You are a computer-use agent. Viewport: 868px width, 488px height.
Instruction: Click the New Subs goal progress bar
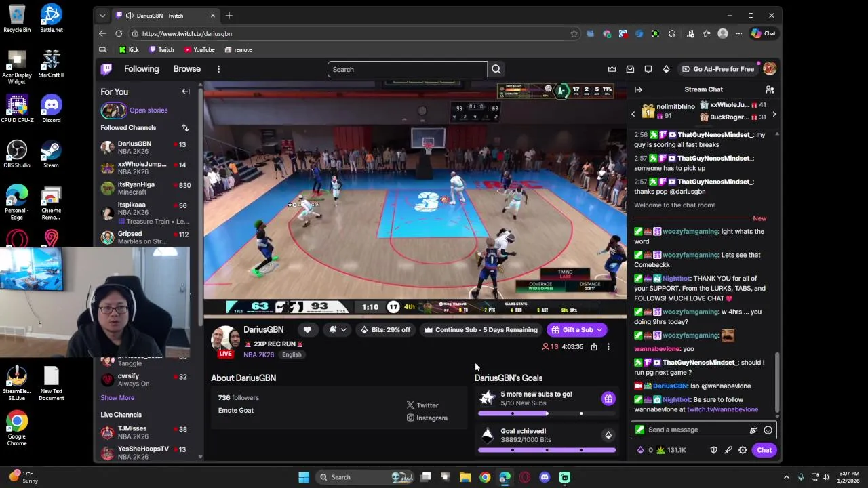pos(547,413)
